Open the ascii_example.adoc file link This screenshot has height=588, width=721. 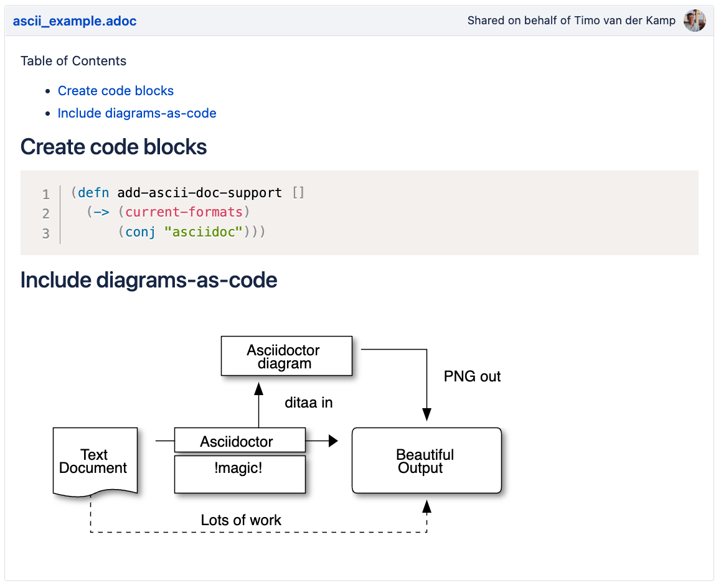point(75,21)
